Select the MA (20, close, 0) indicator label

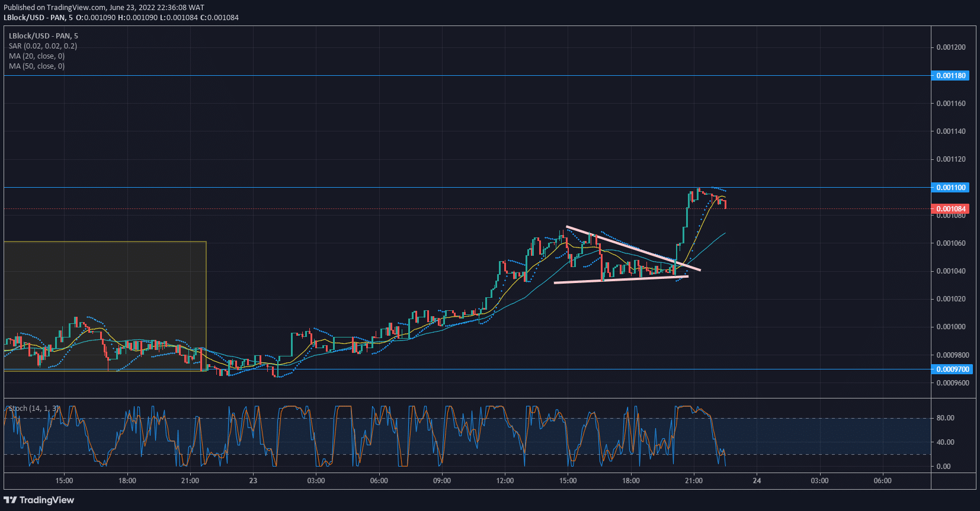coord(37,56)
